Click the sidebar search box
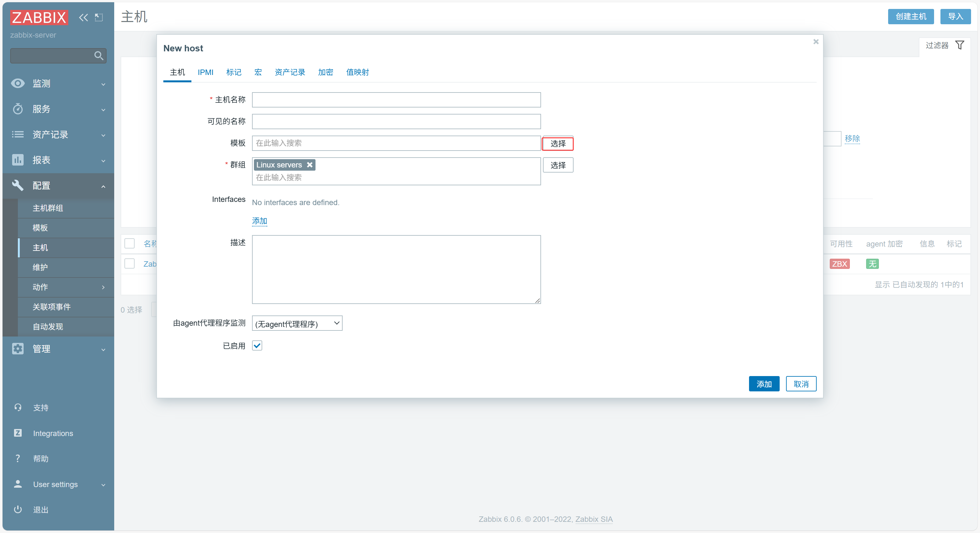Screen dimensions: 980x533 [x=58, y=56]
